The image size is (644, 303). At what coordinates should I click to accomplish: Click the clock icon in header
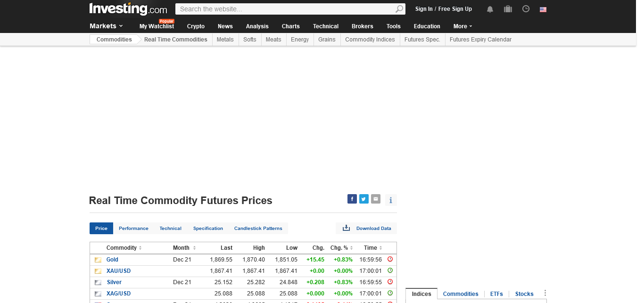coord(526,9)
